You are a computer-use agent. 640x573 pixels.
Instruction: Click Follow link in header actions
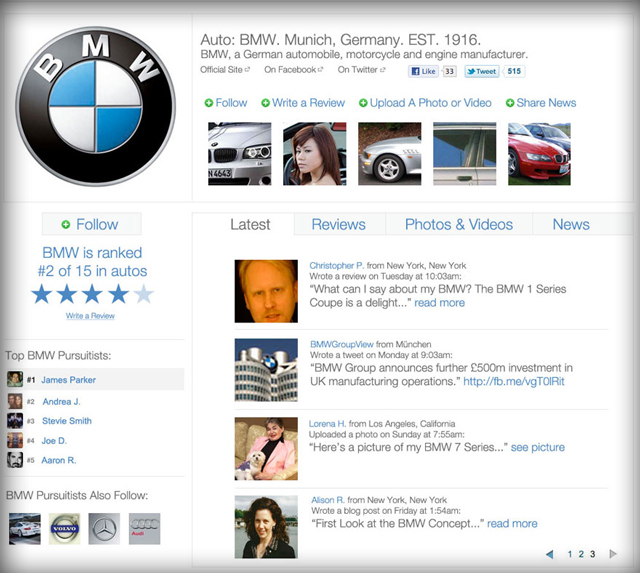[x=226, y=103]
